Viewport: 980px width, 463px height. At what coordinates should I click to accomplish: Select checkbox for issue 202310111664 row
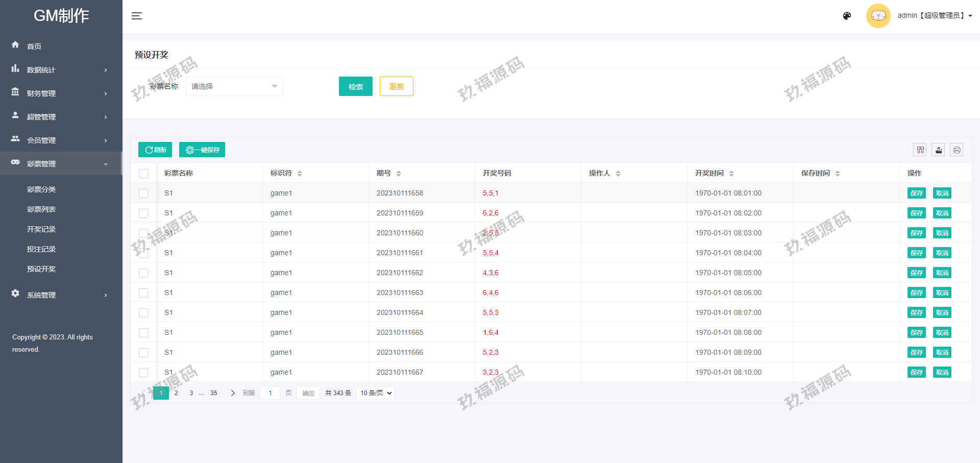tap(143, 313)
